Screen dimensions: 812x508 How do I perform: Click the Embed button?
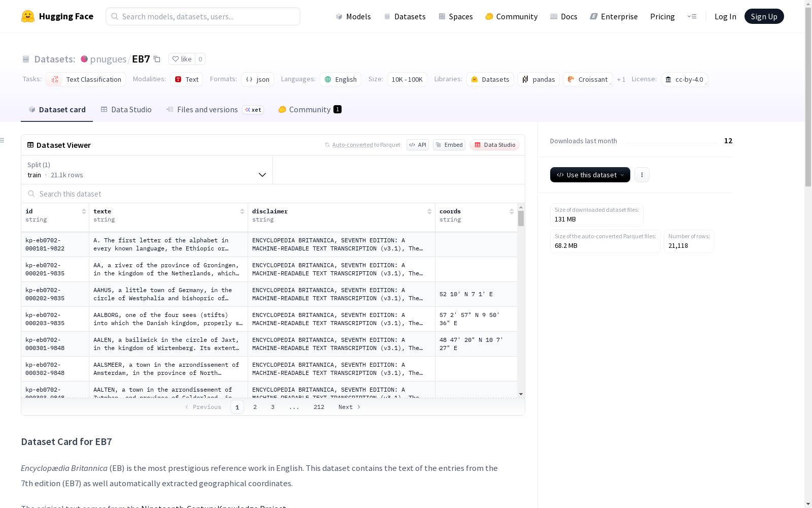coord(449,145)
